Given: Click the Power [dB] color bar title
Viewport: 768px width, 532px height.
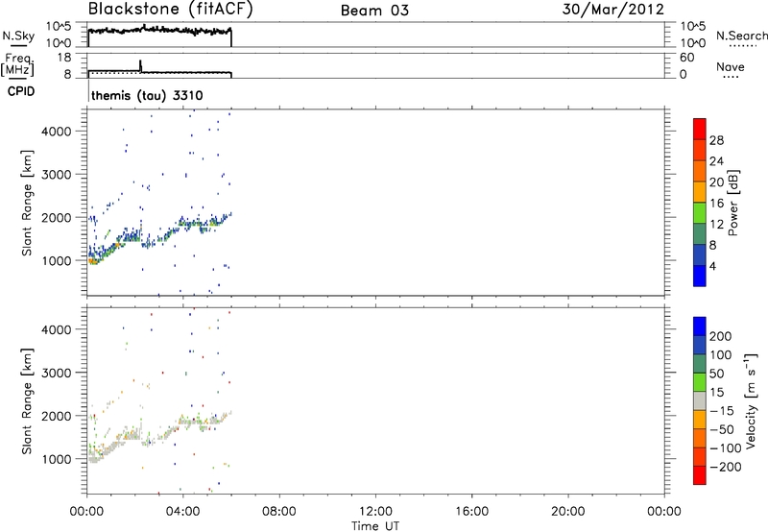Looking at the screenshot, I should (x=733, y=203).
